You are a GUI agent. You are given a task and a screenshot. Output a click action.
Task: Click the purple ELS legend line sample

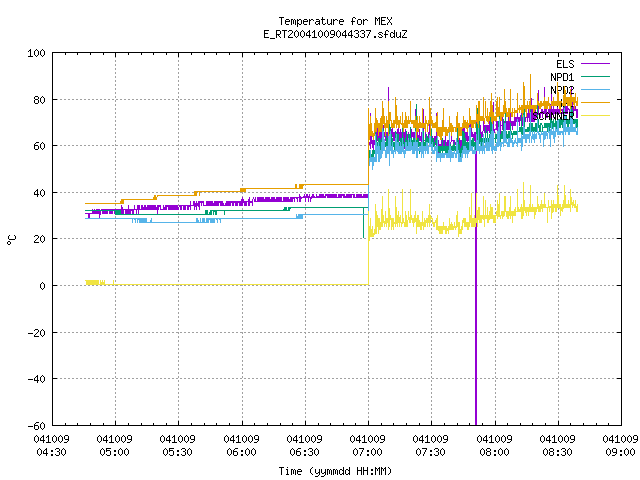pyautogui.click(x=595, y=64)
